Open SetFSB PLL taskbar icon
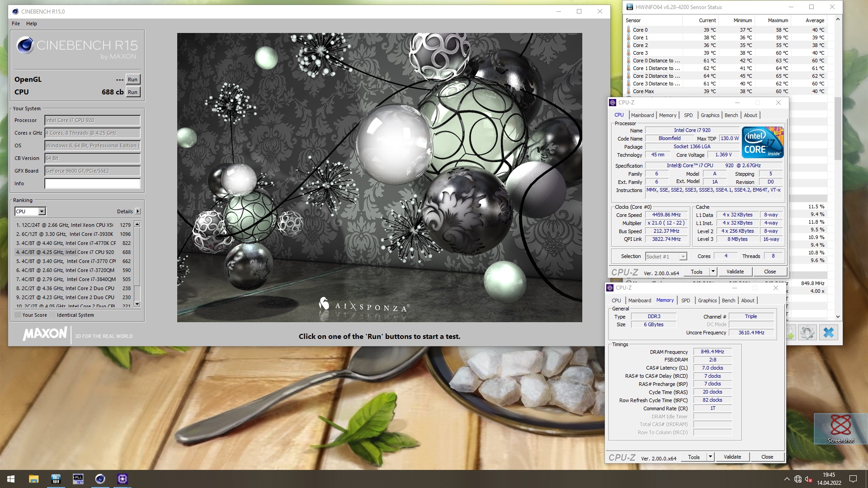Image resolution: width=868 pixels, height=488 pixels. point(78,479)
